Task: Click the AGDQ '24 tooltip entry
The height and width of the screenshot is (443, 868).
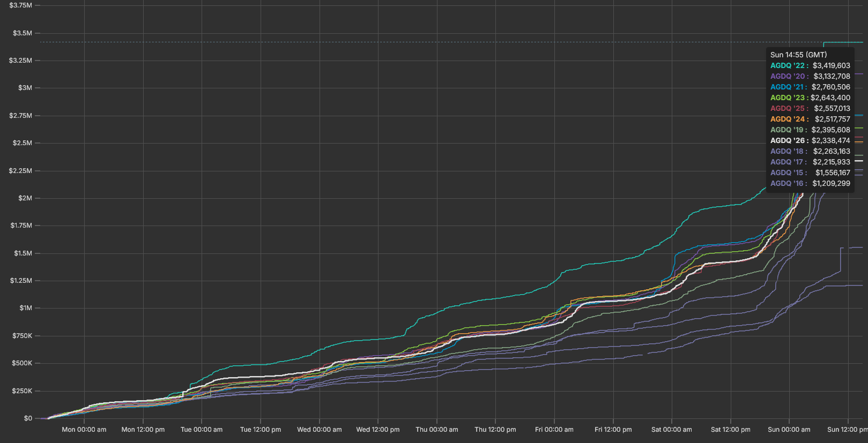Action: [810, 119]
